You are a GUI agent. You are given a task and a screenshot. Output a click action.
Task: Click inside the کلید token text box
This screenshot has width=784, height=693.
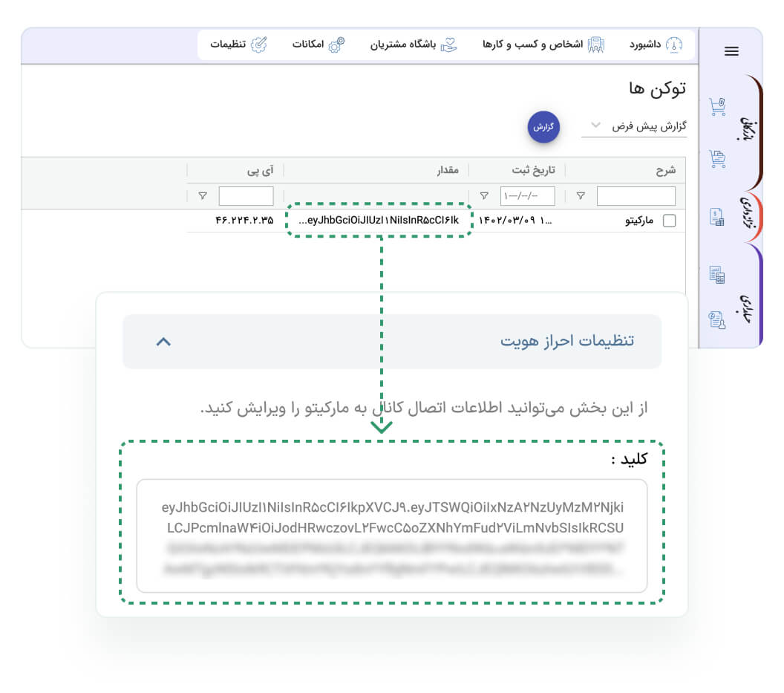[391, 535]
